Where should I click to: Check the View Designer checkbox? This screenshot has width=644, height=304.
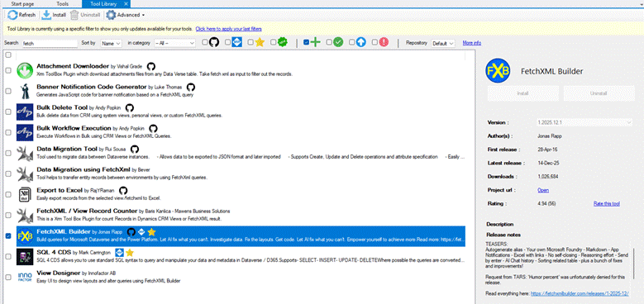[8, 277]
